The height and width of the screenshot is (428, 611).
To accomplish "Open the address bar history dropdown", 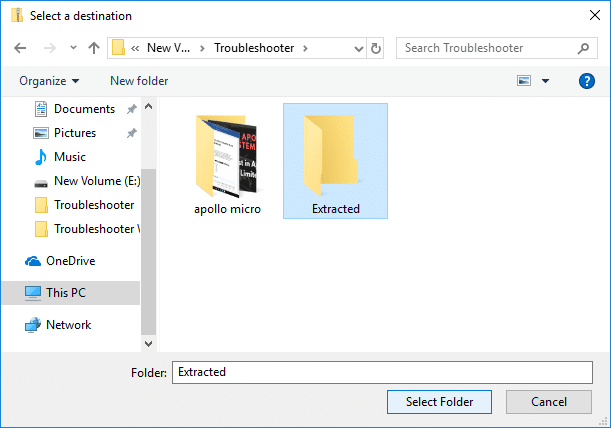I will [x=358, y=48].
